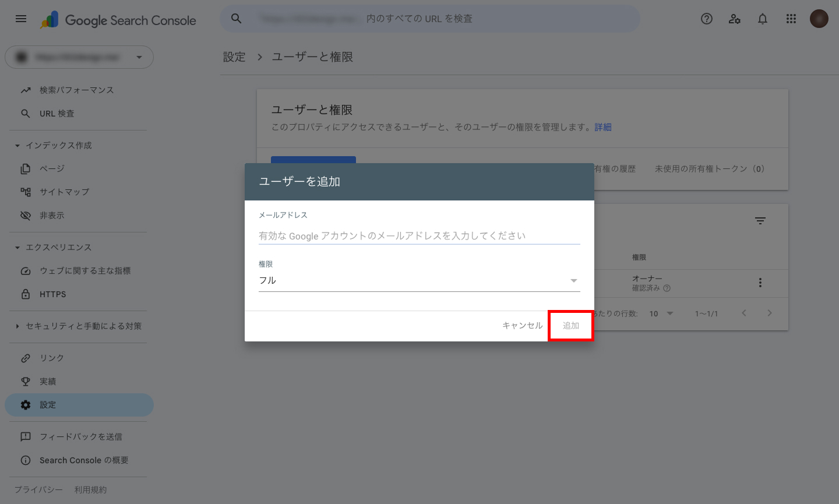Open サイトマップ in the sidebar
Screen dimensions: 839x504
(64, 192)
